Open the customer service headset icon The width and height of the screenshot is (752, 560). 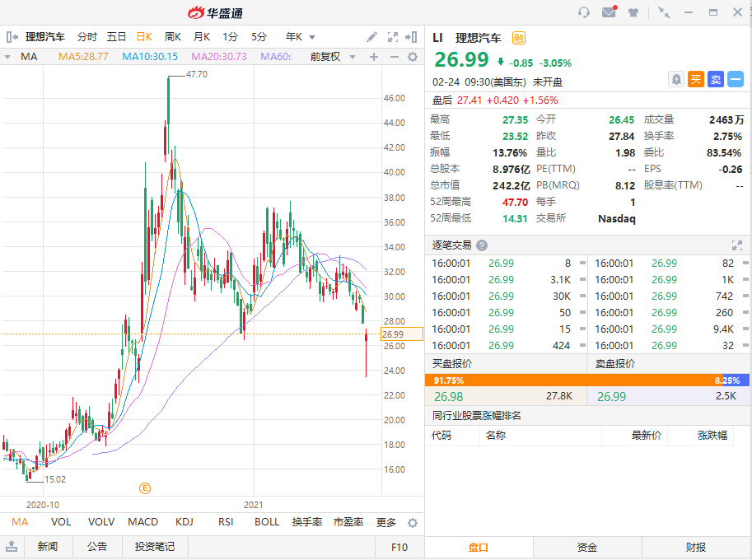(584, 12)
